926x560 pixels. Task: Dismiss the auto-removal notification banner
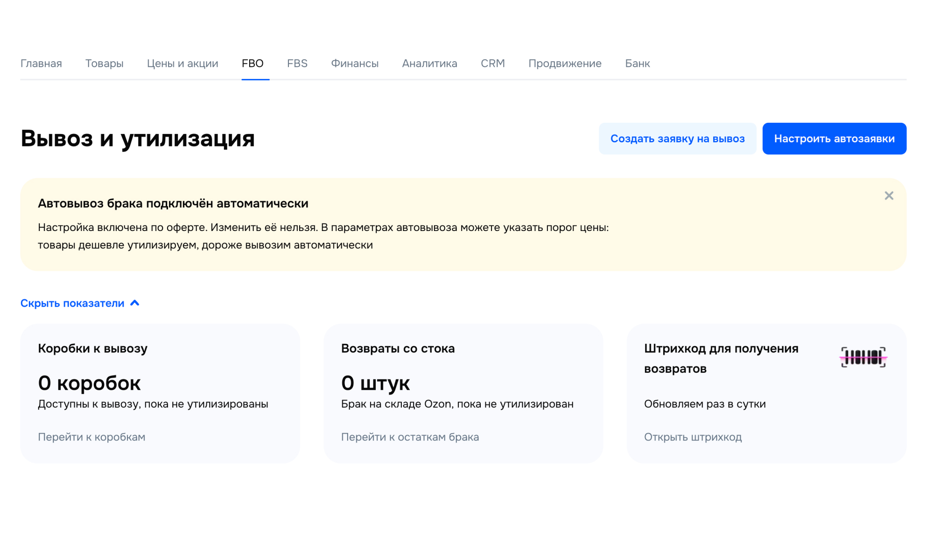[x=889, y=196]
